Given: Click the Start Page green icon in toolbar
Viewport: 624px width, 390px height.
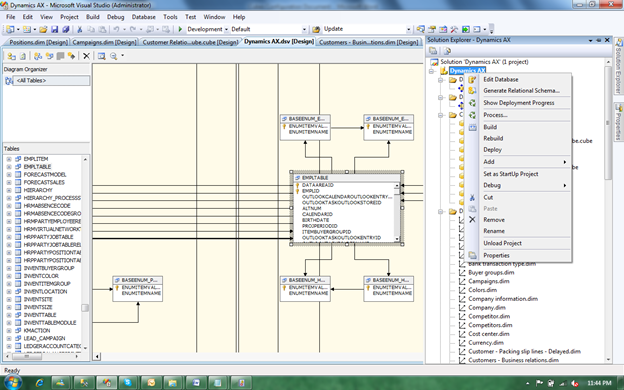Looking at the screenshot, I should coord(465,29).
